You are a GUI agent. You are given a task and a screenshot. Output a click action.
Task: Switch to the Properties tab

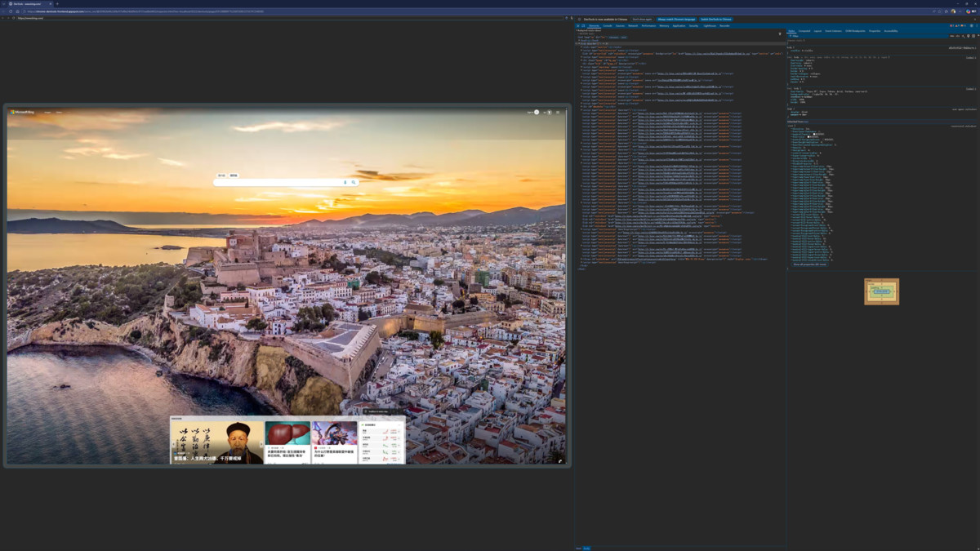point(875,31)
